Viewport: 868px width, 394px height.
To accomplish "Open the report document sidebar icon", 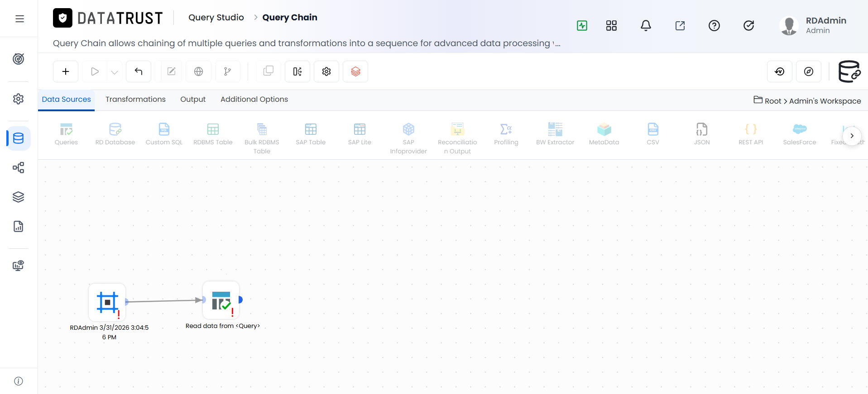I will pos(19,226).
